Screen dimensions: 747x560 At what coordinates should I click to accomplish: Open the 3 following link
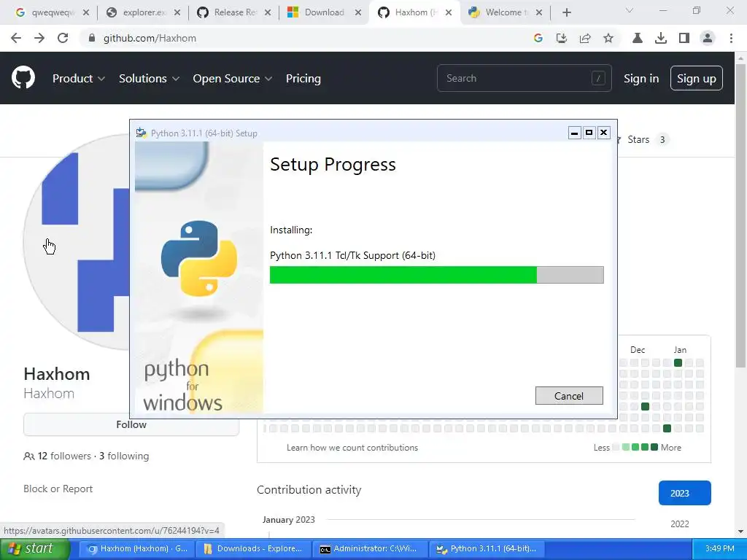(124, 456)
